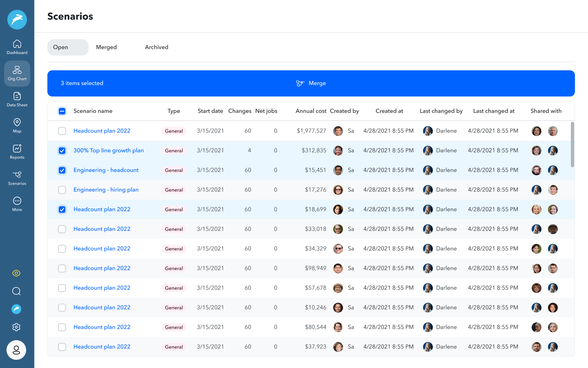This screenshot has height=368, width=588.
Task: Click the yellow eye visibility icon
Action: point(16,273)
